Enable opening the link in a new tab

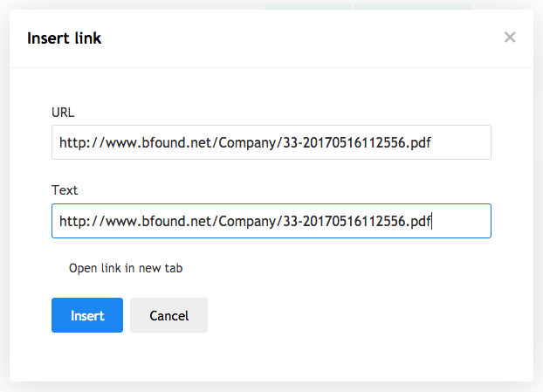click(x=126, y=268)
